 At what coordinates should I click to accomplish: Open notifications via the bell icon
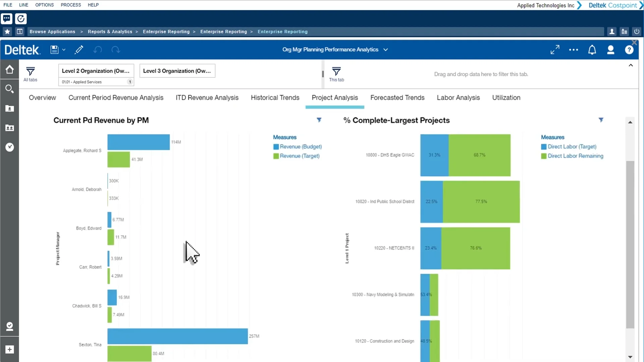592,49
